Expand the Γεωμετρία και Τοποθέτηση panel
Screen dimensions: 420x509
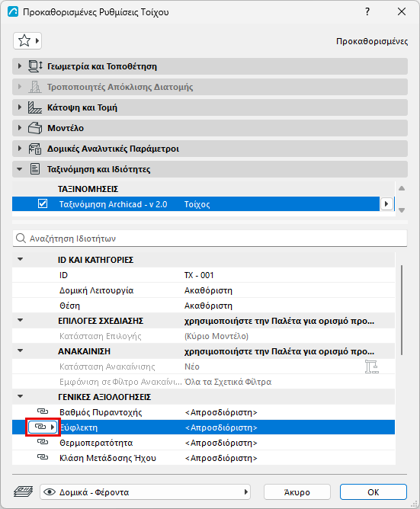20,66
